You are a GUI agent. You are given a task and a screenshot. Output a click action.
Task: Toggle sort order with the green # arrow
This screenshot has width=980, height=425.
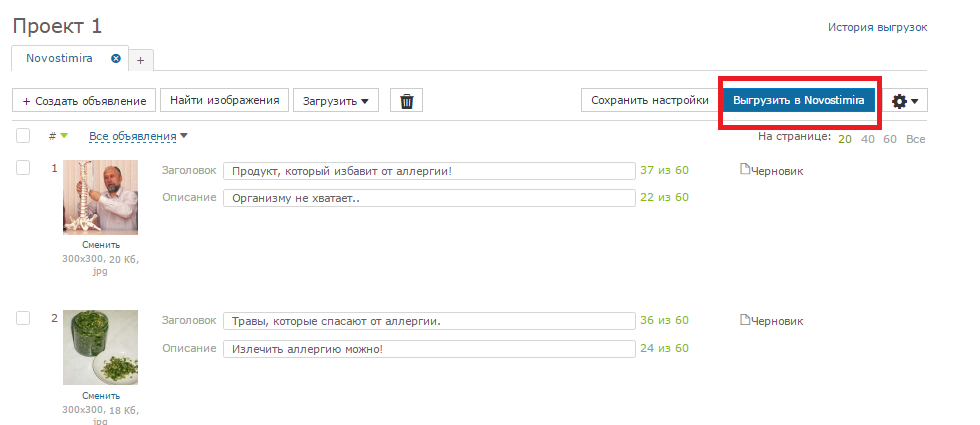[x=64, y=136]
